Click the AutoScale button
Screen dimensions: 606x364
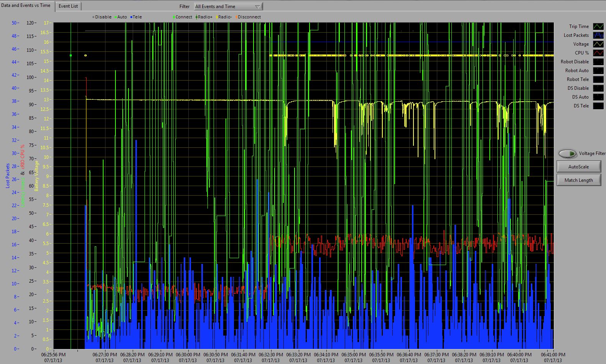(578, 167)
